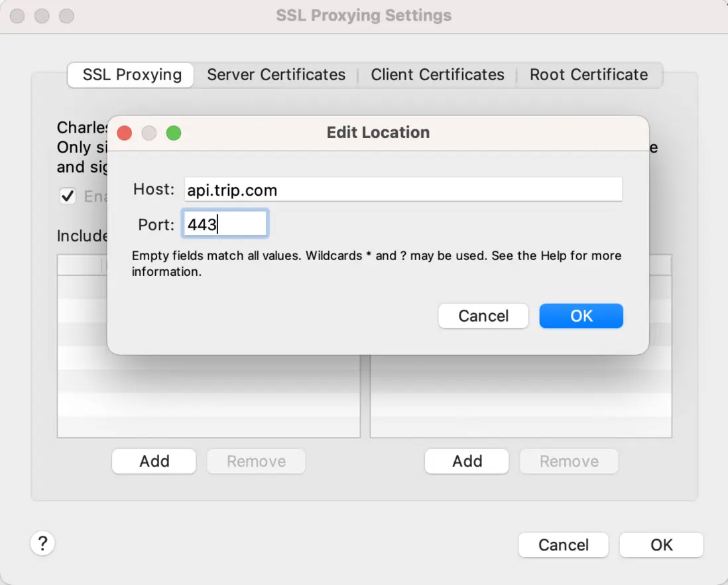The height and width of the screenshot is (585, 728).
Task: Click the wildcard help text in Edit Location
Action: tap(377, 263)
